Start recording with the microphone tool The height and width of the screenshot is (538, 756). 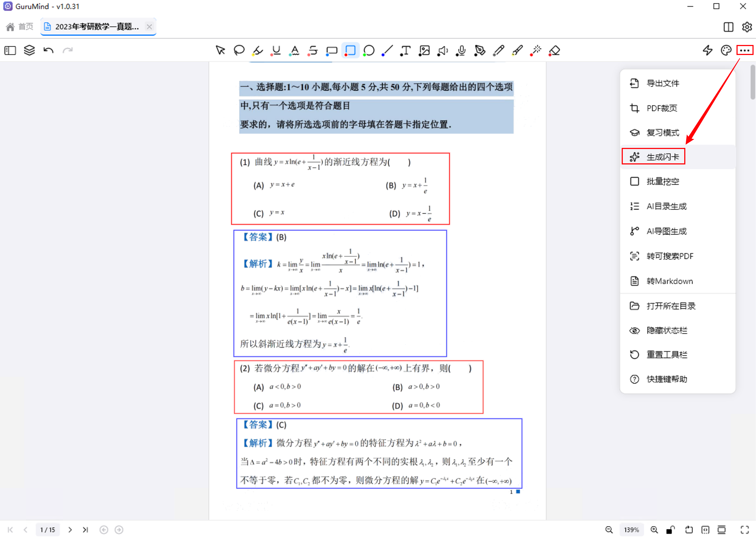click(461, 50)
